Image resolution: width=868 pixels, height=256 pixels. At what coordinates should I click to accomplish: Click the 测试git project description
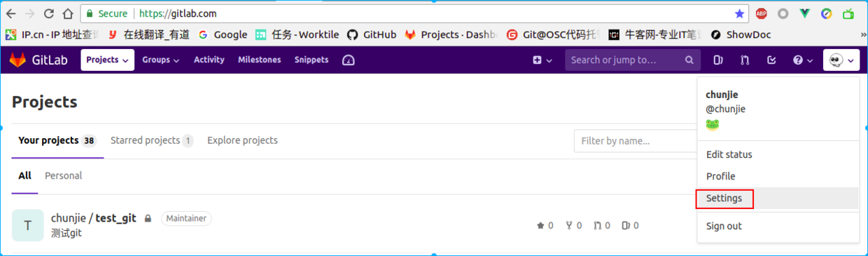(66, 233)
